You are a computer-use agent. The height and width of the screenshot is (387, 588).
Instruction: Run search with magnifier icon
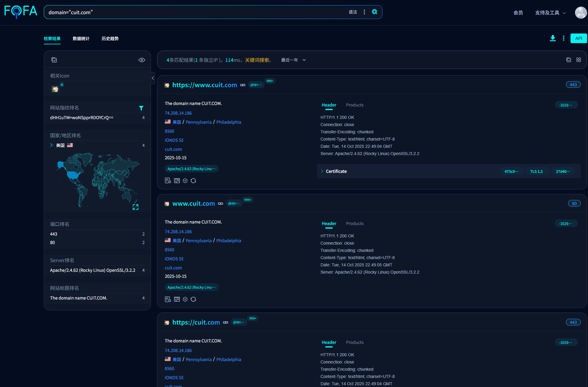(x=375, y=12)
